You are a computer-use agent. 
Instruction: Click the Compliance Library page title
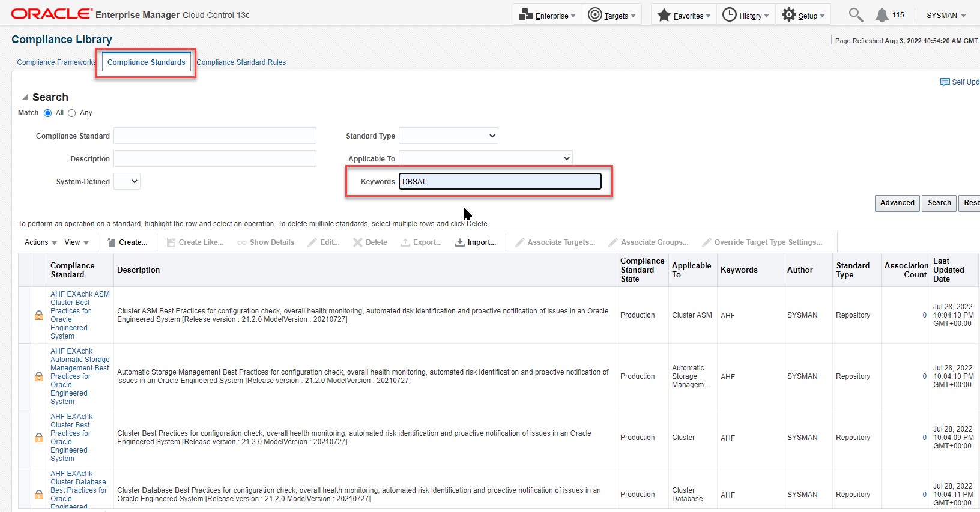(x=62, y=40)
